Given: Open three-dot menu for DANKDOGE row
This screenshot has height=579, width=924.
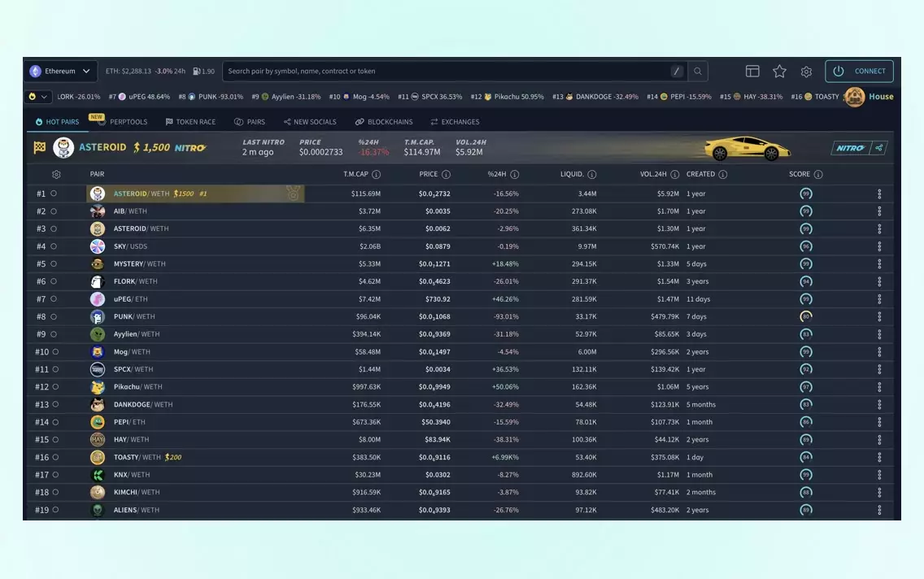Looking at the screenshot, I should pos(879,405).
